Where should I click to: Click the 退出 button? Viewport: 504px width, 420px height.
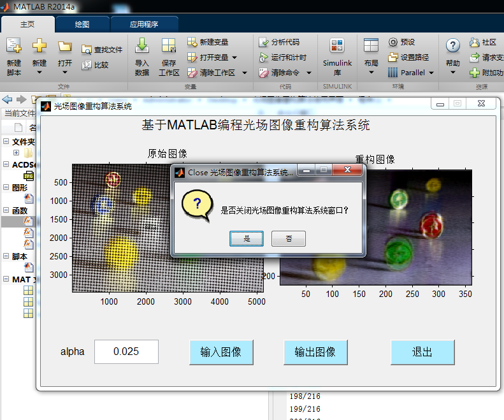[422, 352]
